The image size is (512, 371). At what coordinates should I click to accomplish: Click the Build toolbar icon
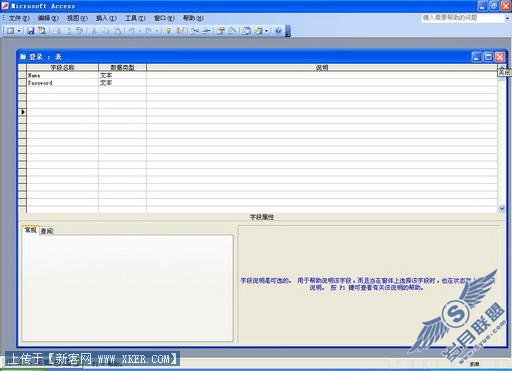[232, 31]
